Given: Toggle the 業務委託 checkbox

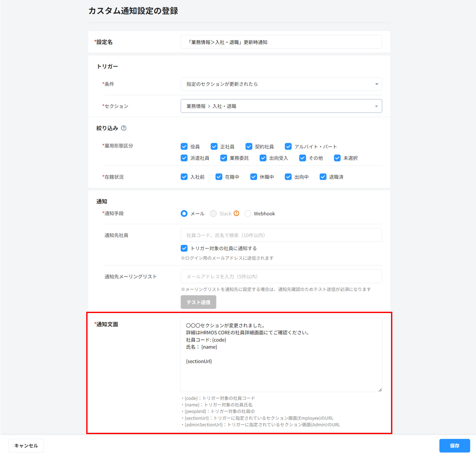Looking at the screenshot, I should tap(224, 158).
